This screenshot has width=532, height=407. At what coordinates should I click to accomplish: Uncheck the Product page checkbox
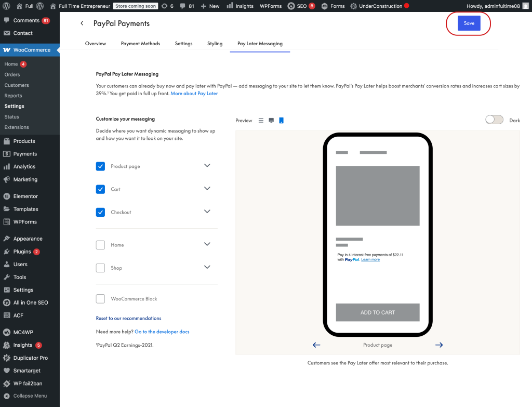pyautogui.click(x=100, y=166)
